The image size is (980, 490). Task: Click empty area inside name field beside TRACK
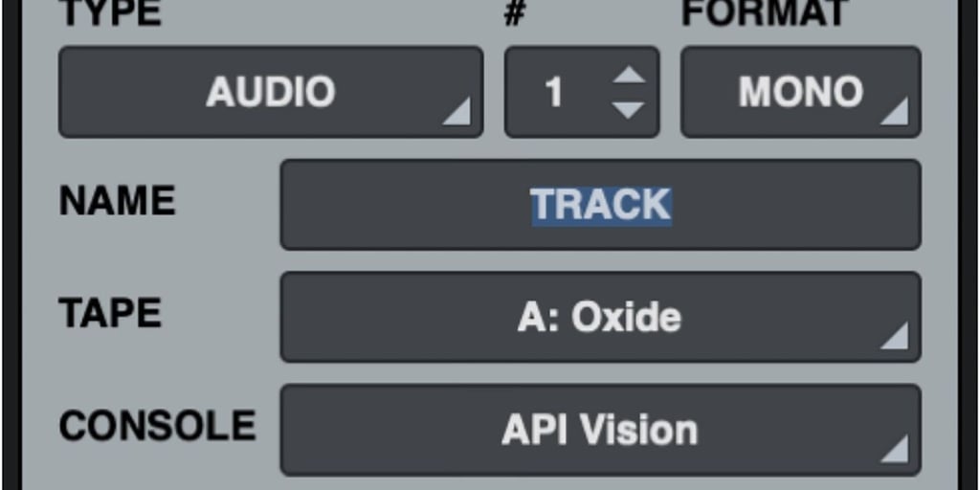793,205
